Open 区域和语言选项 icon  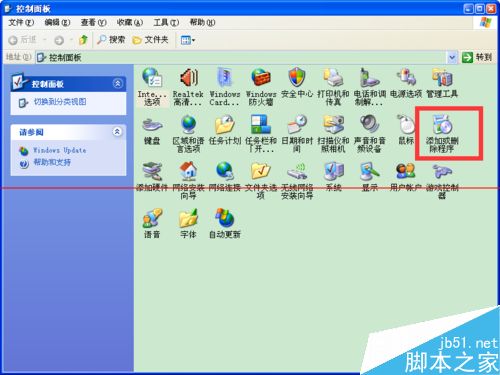click(188, 133)
